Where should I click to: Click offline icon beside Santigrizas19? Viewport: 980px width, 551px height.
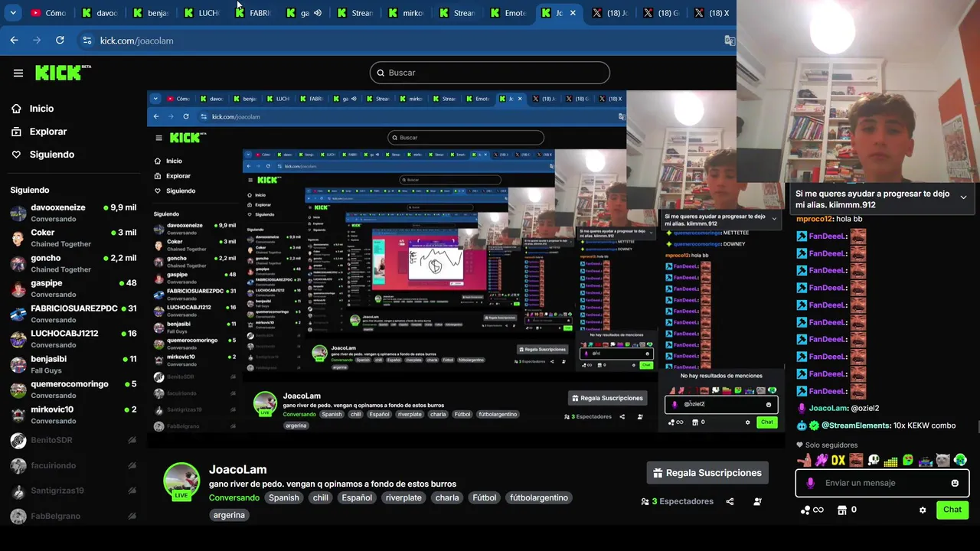pos(132,491)
